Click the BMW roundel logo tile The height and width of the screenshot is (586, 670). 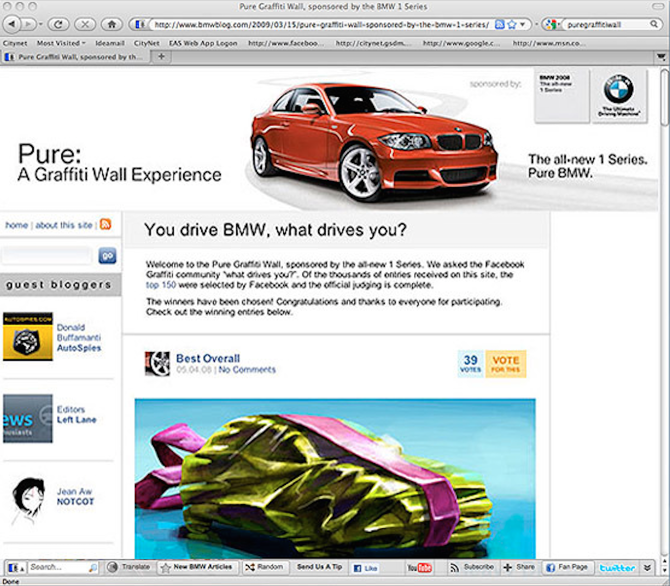[x=619, y=96]
